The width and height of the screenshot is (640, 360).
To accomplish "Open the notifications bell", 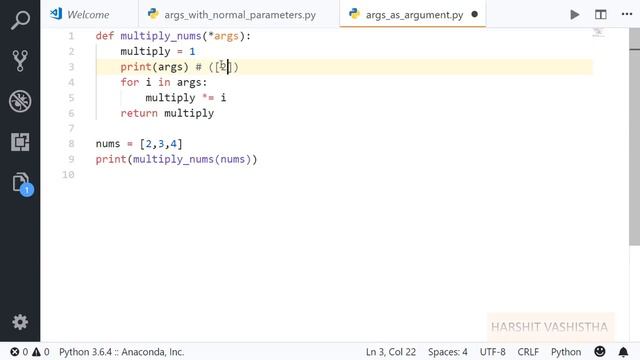I will point(623,352).
